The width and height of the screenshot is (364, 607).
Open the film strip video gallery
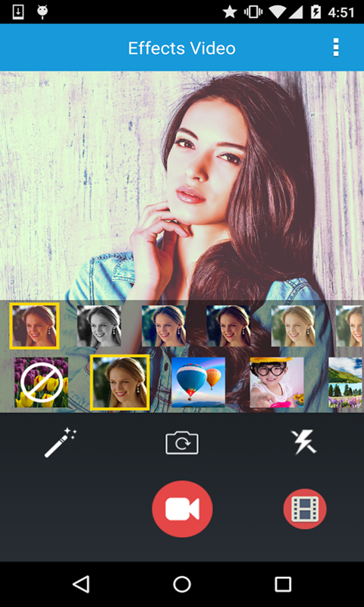[305, 508]
